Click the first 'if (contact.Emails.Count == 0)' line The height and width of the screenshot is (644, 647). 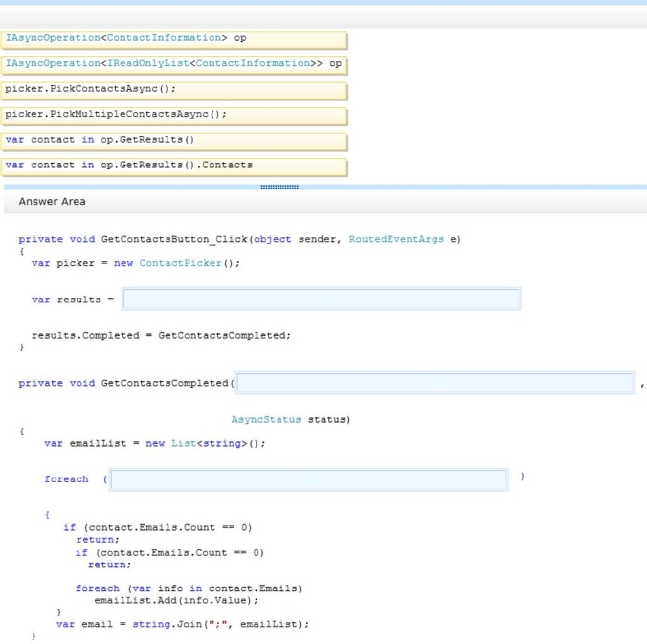coord(158,527)
